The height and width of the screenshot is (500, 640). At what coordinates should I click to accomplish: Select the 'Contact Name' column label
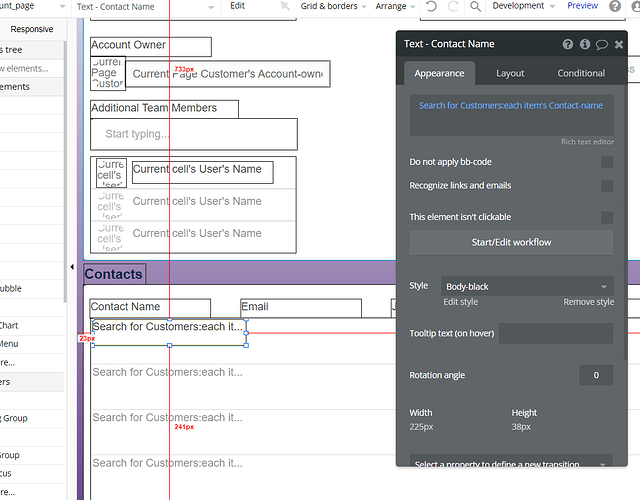pos(150,308)
